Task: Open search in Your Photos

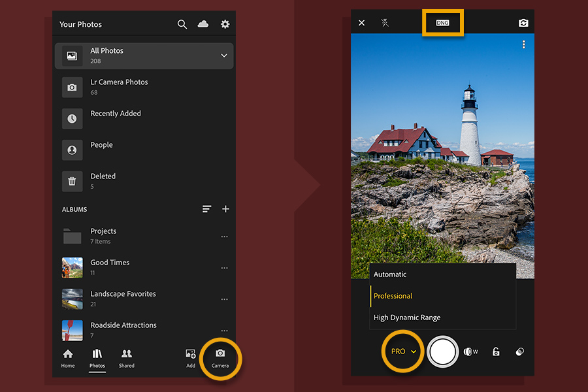Action: (182, 24)
